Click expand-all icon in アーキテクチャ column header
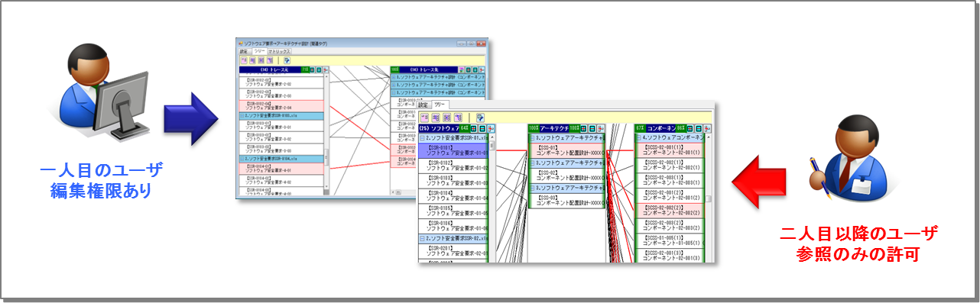Image resolution: width=980 pixels, height=303 pixels. (583, 128)
